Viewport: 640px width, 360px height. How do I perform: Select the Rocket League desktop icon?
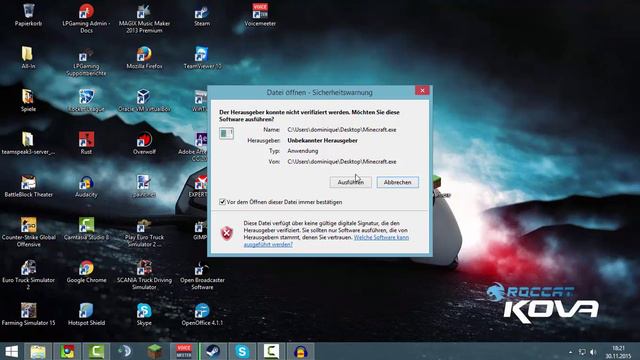click(86, 100)
